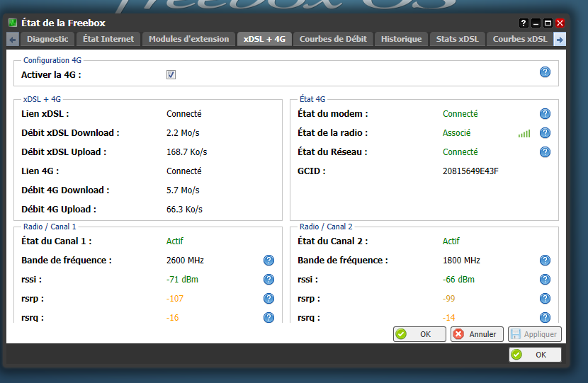This screenshot has width=588, height=383.
Task: Click help icon next to Activer la 4G
Action: click(545, 72)
